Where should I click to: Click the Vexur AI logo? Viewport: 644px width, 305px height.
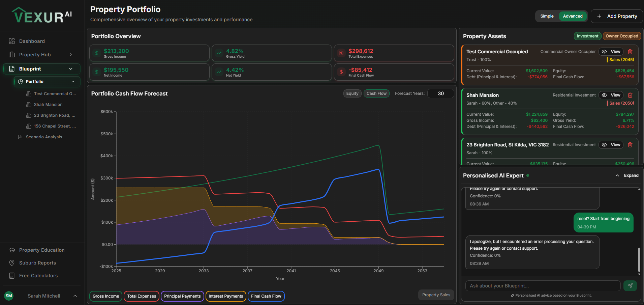pos(42,16)
